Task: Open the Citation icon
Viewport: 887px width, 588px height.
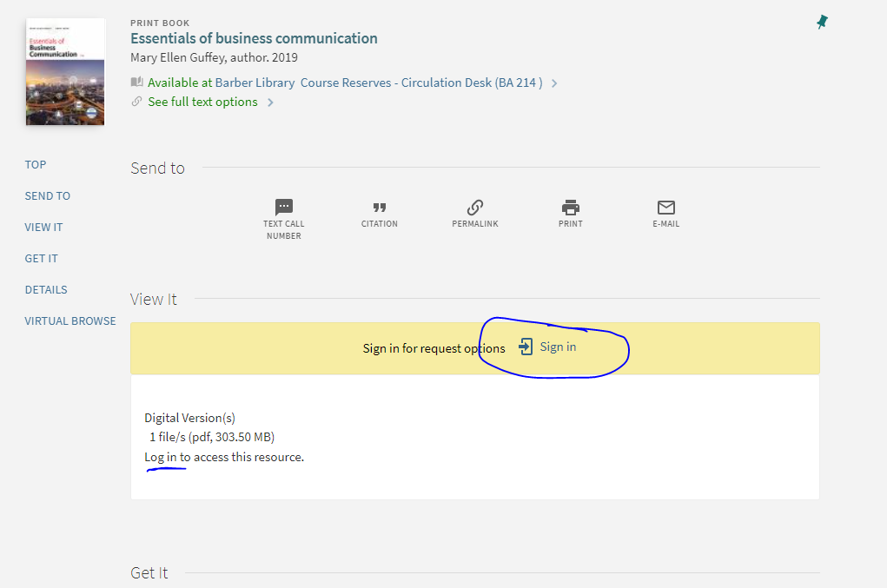Action: click(x=379, y=208)
